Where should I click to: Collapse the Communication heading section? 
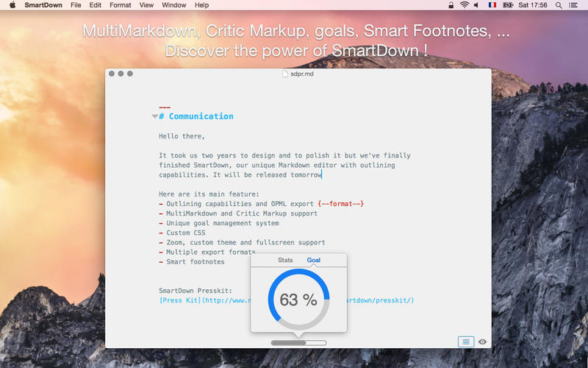coord(154,116)
